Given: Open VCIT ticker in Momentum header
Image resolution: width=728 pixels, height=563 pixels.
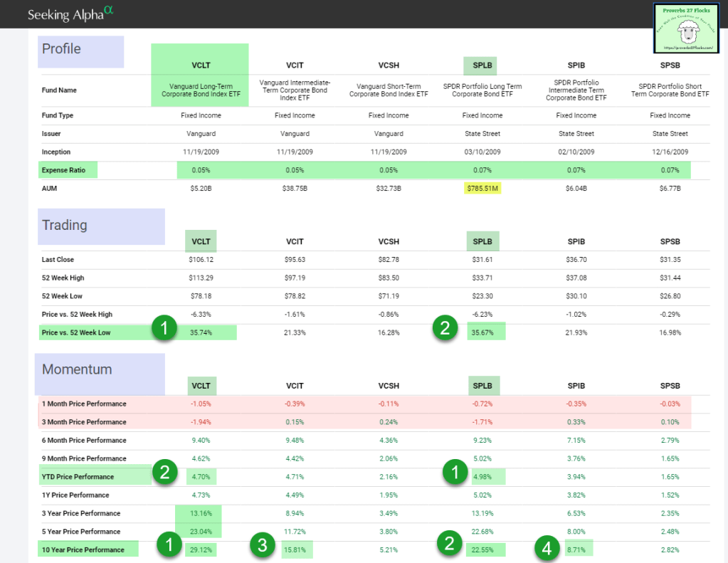Looking at the screenshot, I should pos(294,386).
